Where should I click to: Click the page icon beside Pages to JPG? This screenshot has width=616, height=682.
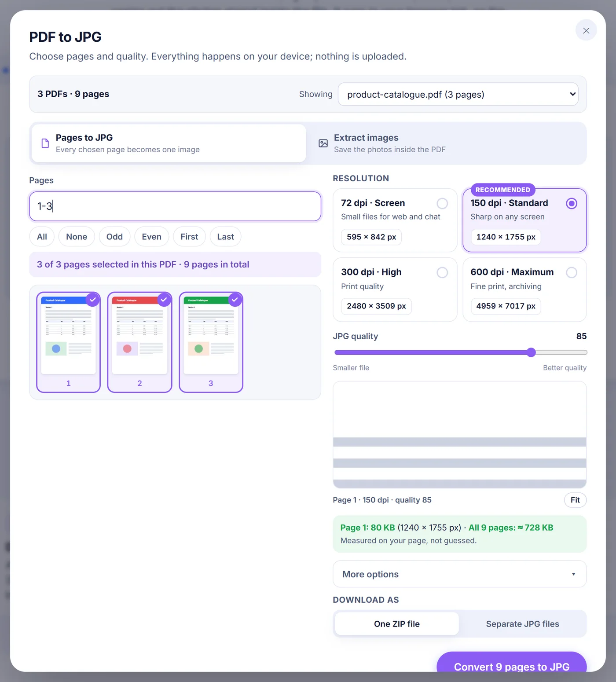(45, 143)
